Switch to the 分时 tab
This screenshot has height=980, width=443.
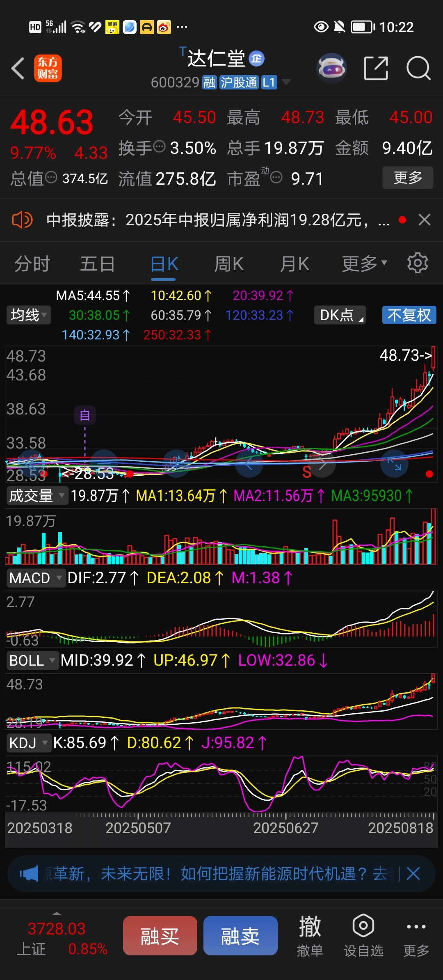[32, 263]
